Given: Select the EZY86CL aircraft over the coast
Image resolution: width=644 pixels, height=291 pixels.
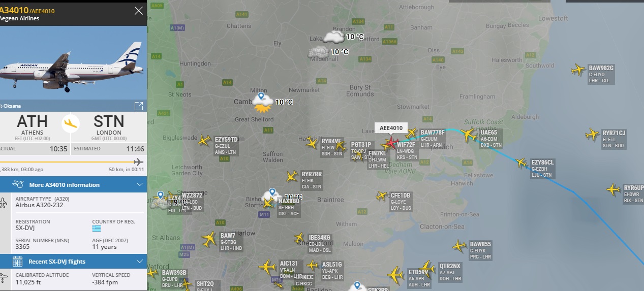Looking at the screenshot, I should pyautogui.click(x=522, y=163).
